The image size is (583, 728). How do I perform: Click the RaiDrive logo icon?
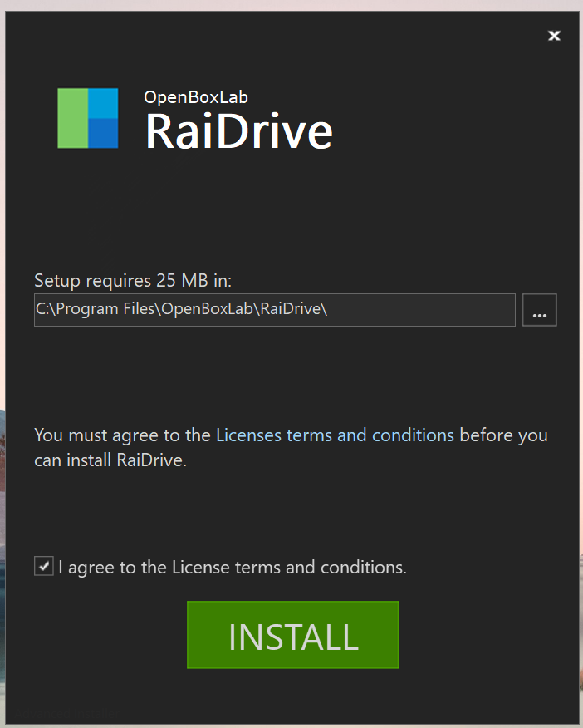(88, 118)
